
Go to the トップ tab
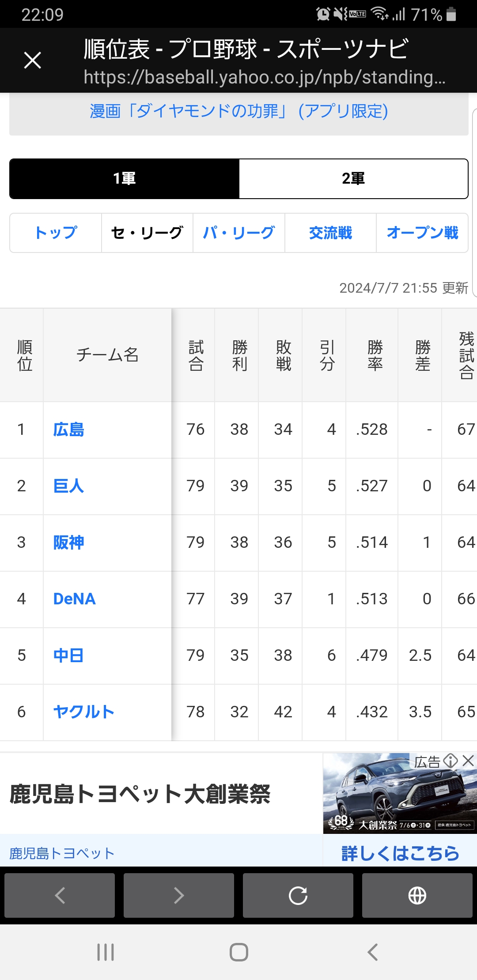click(x=56, y=233)
